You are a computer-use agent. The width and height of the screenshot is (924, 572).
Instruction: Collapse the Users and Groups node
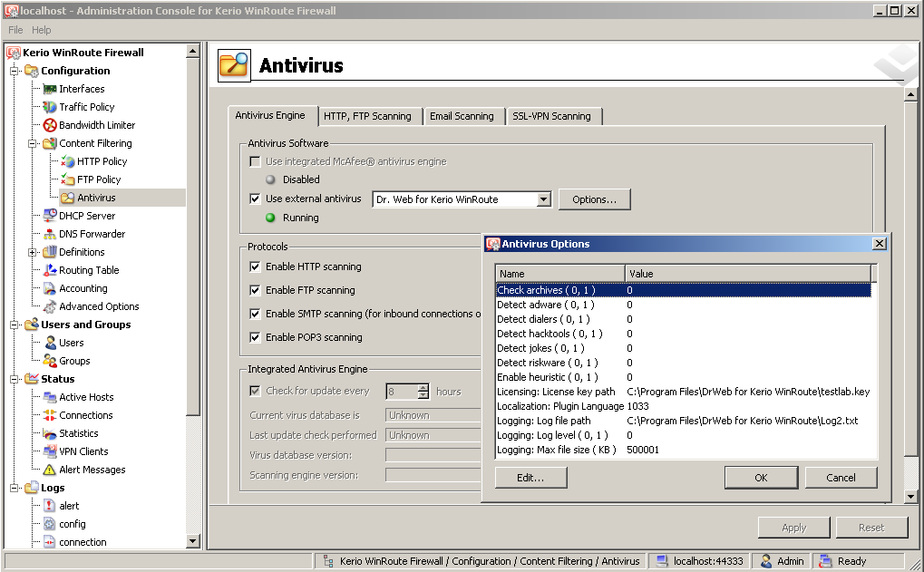point(15,325)
